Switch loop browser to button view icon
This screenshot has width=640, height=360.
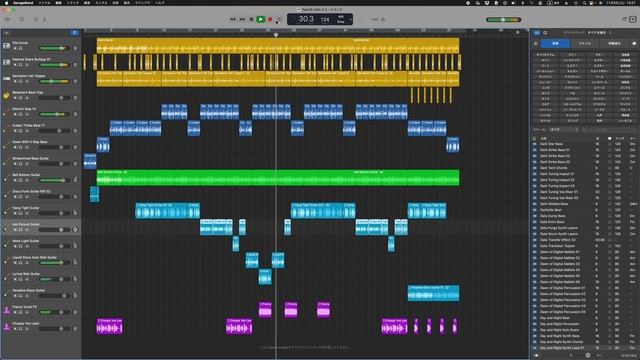tap(537, 33)
